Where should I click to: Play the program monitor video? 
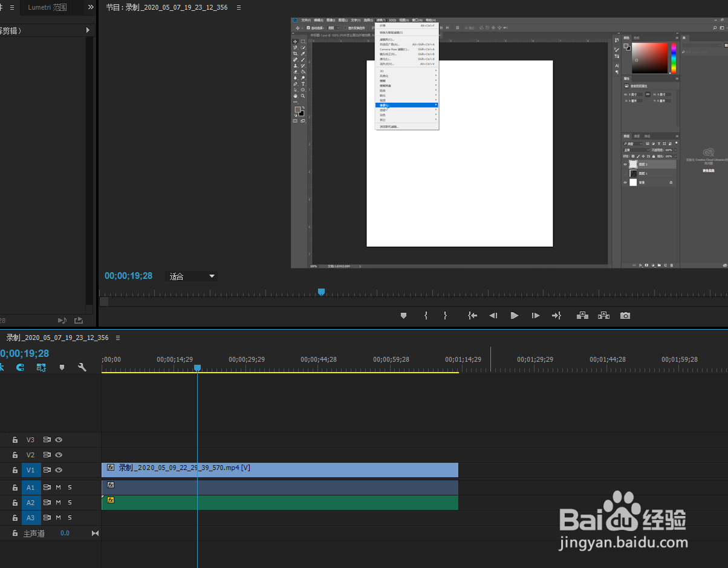[515, 316]
